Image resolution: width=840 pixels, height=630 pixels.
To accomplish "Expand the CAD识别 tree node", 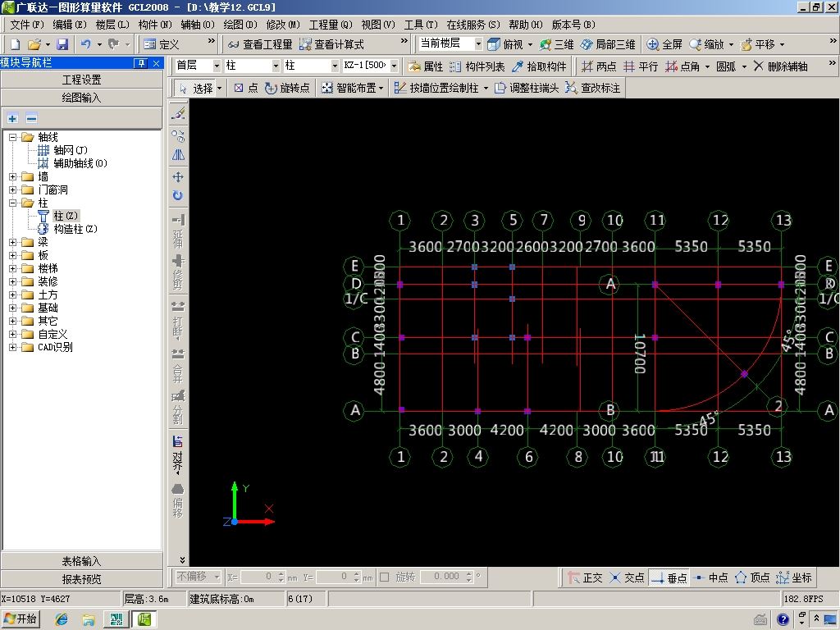I will tap(13, 347).
